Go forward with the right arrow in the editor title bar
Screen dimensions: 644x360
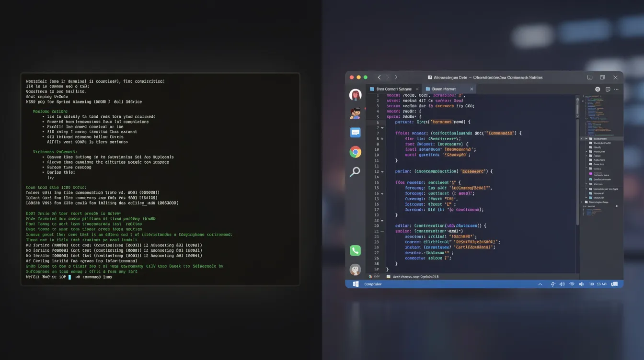(396, 77)
